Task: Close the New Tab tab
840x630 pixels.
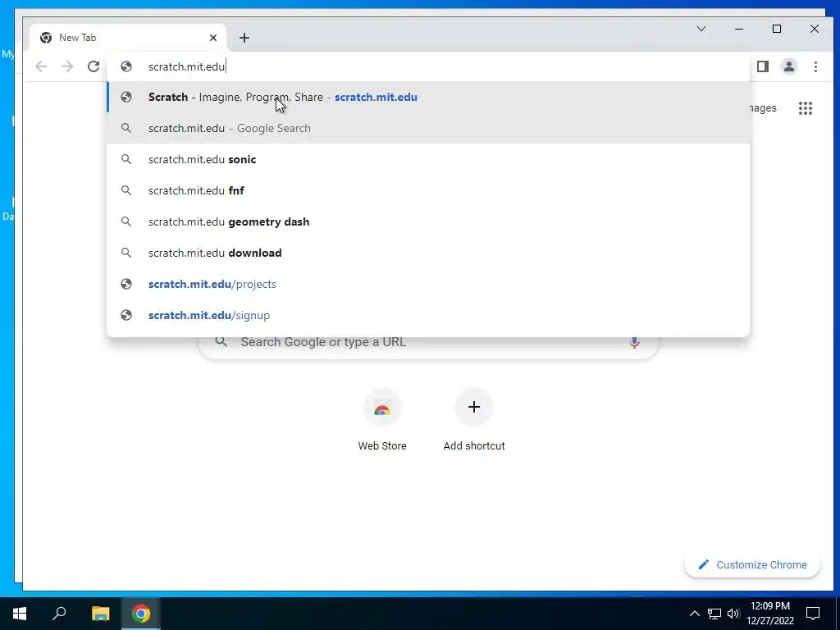Action: pos(213,38)
